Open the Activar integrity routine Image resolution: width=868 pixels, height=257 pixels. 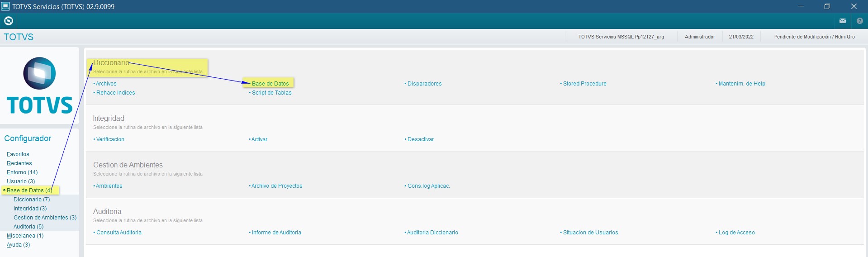[x=259, y=139]
